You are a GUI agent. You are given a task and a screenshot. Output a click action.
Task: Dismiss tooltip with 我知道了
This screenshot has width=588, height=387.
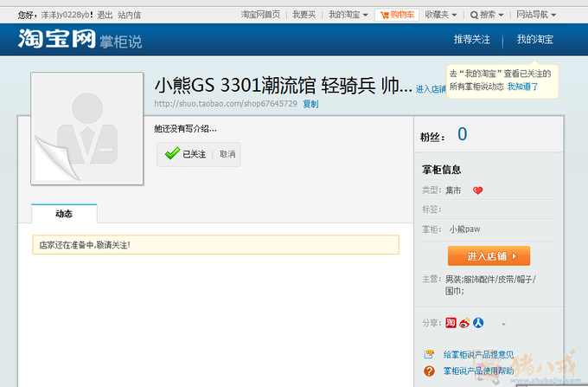click(523, 87)
